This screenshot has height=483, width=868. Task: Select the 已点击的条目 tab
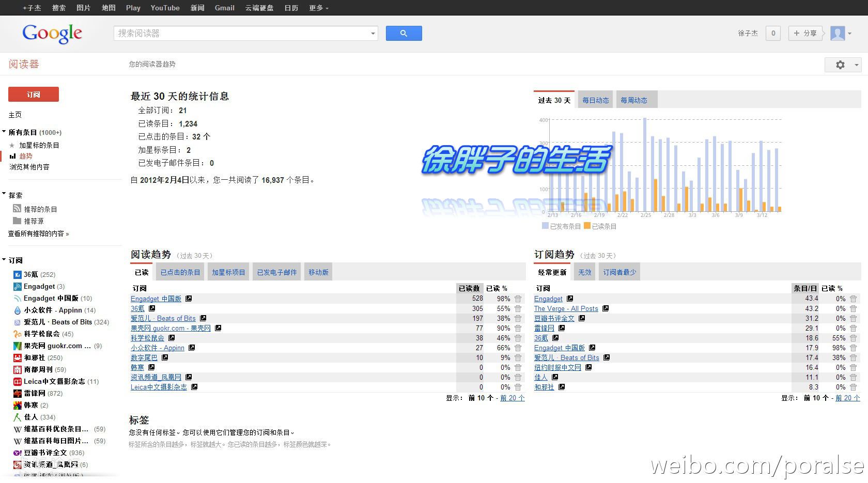(x=180, y=272)
